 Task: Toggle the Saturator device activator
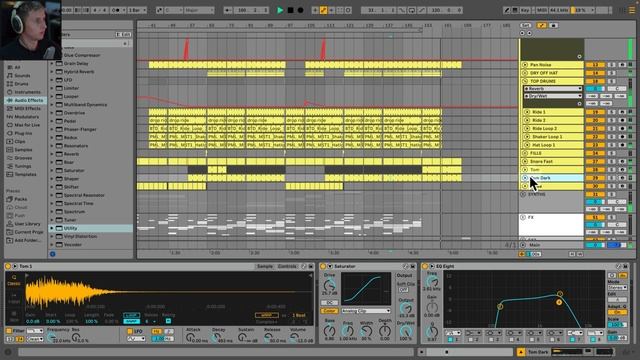pyautogui.click(x=323, y=266)
